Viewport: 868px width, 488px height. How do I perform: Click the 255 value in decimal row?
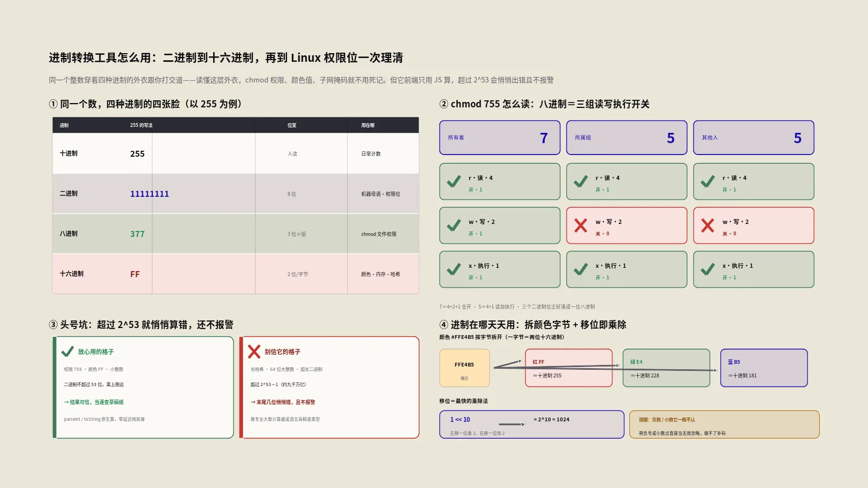click(x=137, y=154)
